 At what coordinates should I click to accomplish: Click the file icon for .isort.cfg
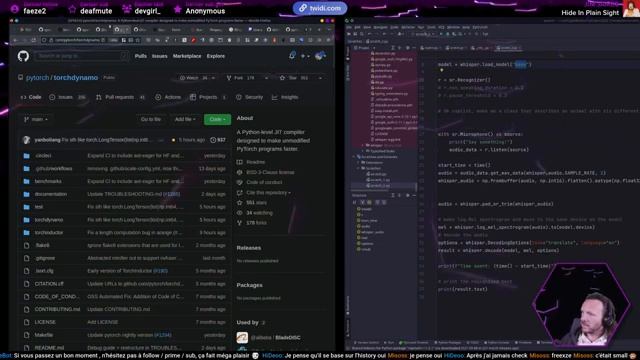(27, 271)
